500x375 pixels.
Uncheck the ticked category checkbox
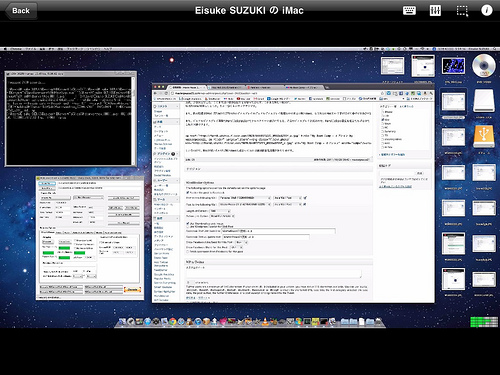click(383, 119)
